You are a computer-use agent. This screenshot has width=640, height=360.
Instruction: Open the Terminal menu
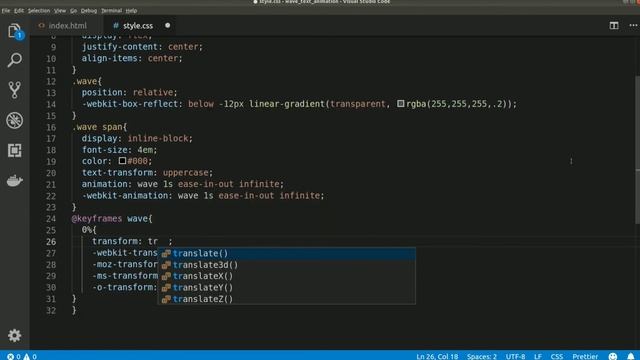point(111,11)
